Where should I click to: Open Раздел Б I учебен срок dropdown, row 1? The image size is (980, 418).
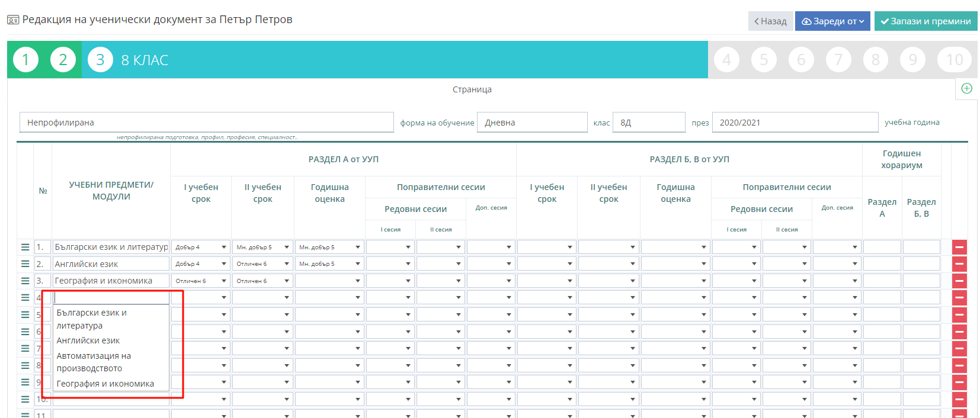click(x=546, y=247)
